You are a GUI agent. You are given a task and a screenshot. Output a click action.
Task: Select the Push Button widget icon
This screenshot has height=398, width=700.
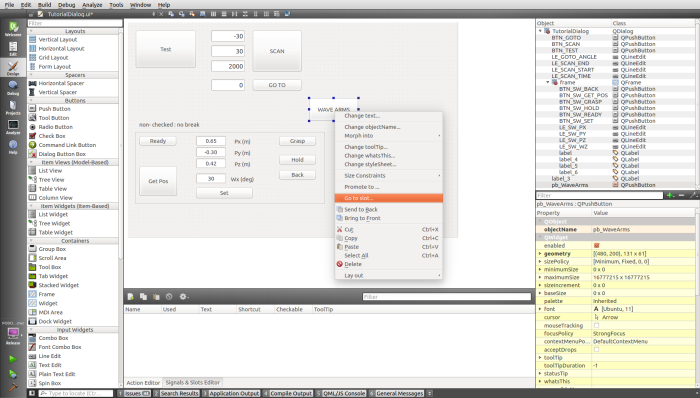point(33,109)
